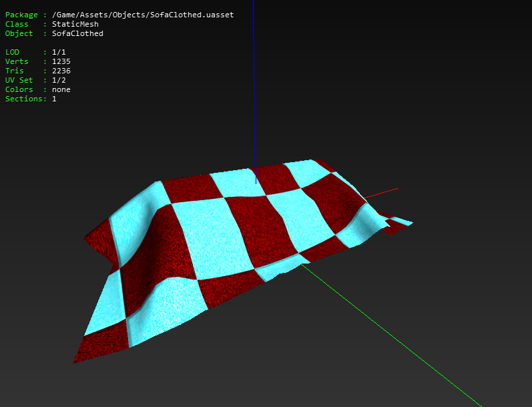This screenshot has height=407, width=532.
Task: Click the UV Set value 1/2
Action: (59, 80)
